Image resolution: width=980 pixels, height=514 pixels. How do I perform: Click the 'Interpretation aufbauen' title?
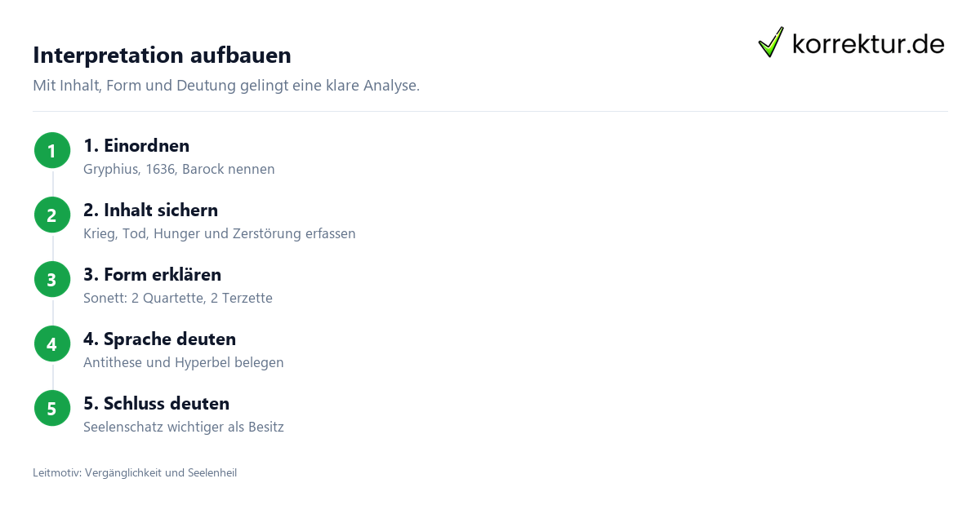point(162,55)
